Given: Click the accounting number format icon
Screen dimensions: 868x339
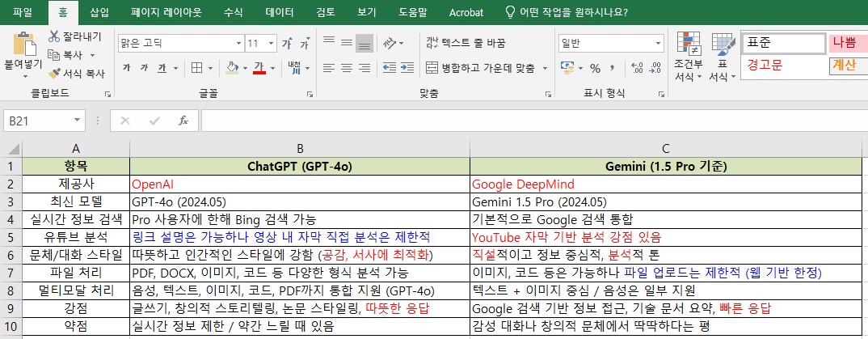Looking at the screenshot, I should tap(567, 68).
